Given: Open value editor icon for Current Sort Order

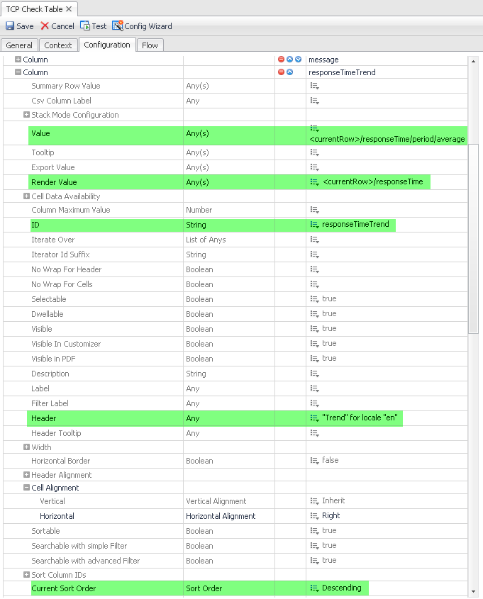Looking at the screenshot, I should point(314,588).
